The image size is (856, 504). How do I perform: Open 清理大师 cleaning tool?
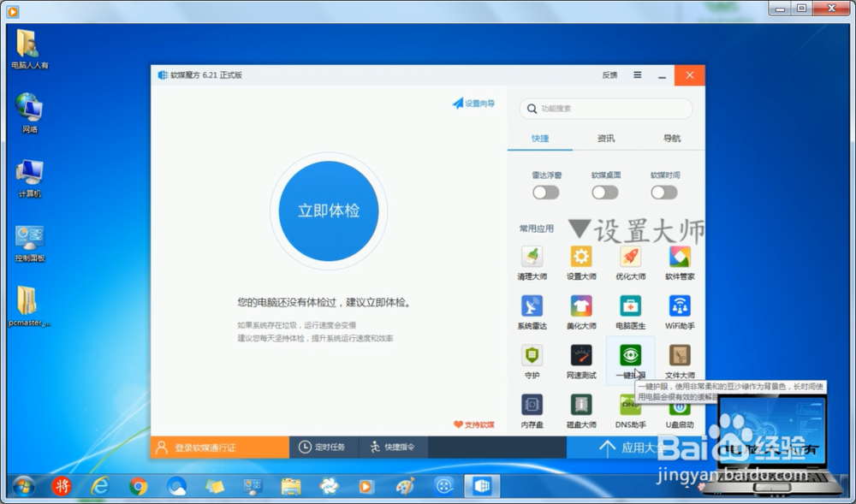click(532, 263)
